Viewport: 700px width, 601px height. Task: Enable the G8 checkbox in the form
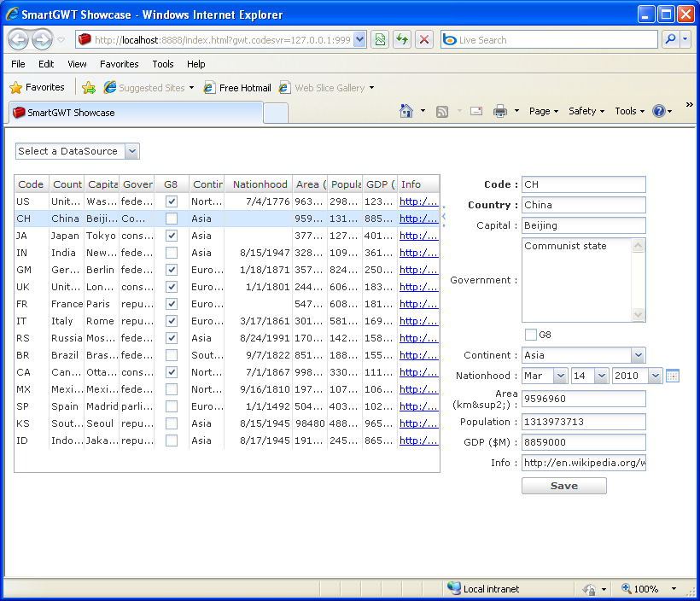pos(531,335)
